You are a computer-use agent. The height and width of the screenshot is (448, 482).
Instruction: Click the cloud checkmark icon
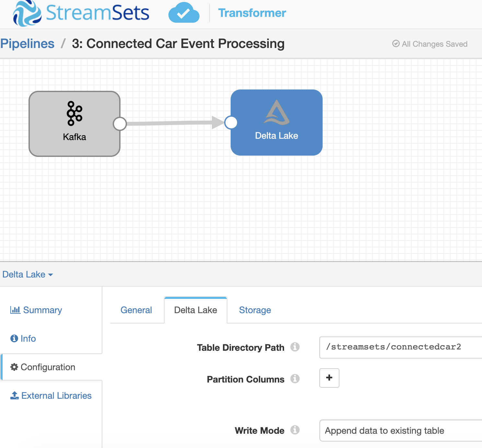(184, 13)
